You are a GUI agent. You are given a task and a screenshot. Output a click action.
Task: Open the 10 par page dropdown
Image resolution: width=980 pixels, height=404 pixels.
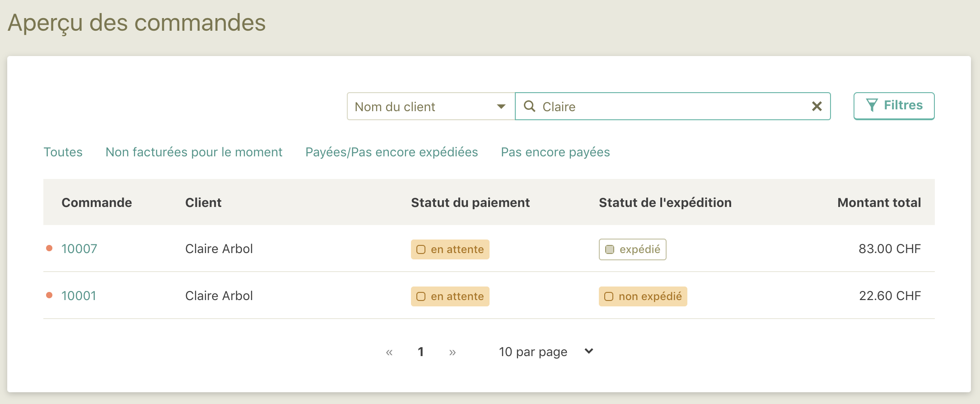coord(546,352)
